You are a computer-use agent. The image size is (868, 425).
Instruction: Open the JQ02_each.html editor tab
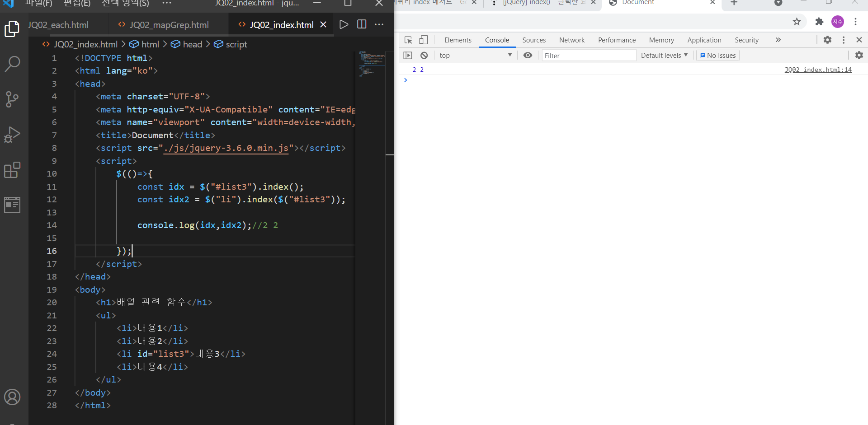pos(58,25)
